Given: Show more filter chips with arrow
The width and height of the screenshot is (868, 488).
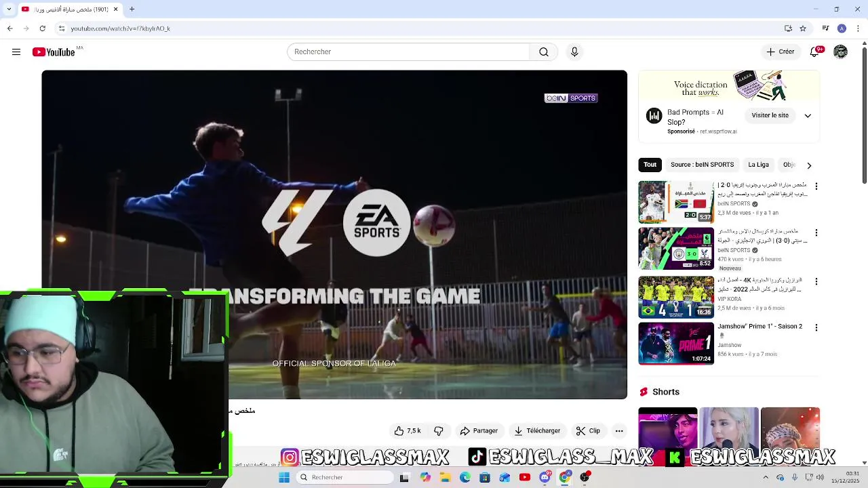Looking at the screenshot, I should click(x=809, y=165).
